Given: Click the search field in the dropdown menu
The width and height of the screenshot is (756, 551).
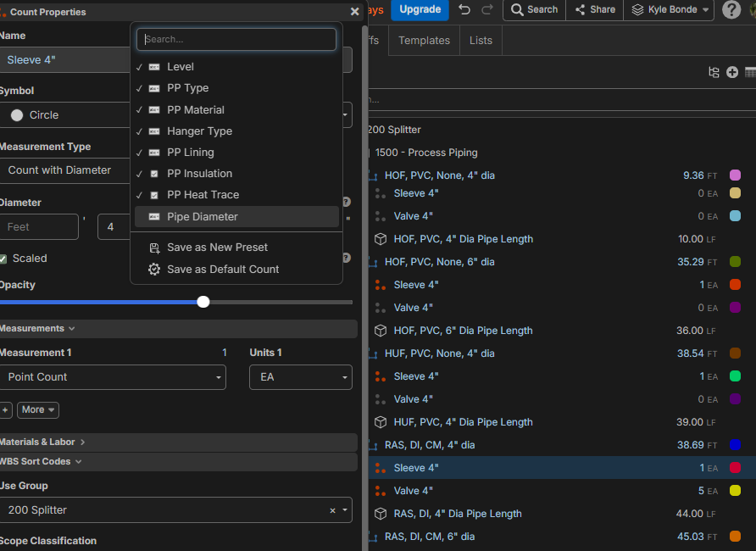Looking at the screenshot, I should coord(236,39).
